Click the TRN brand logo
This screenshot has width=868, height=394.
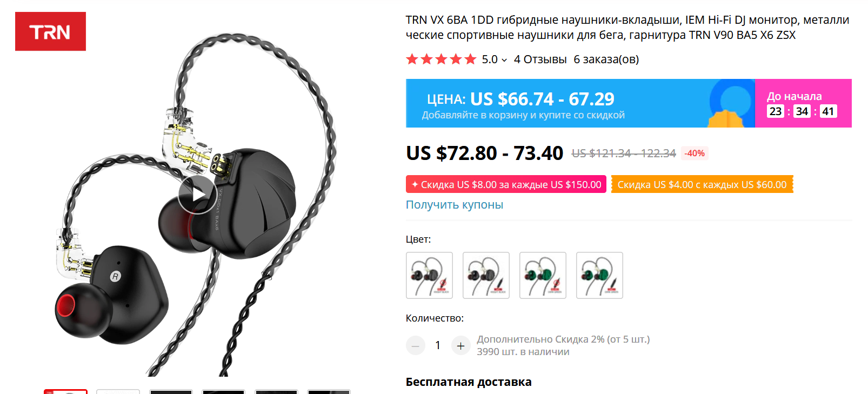[50, 31]
